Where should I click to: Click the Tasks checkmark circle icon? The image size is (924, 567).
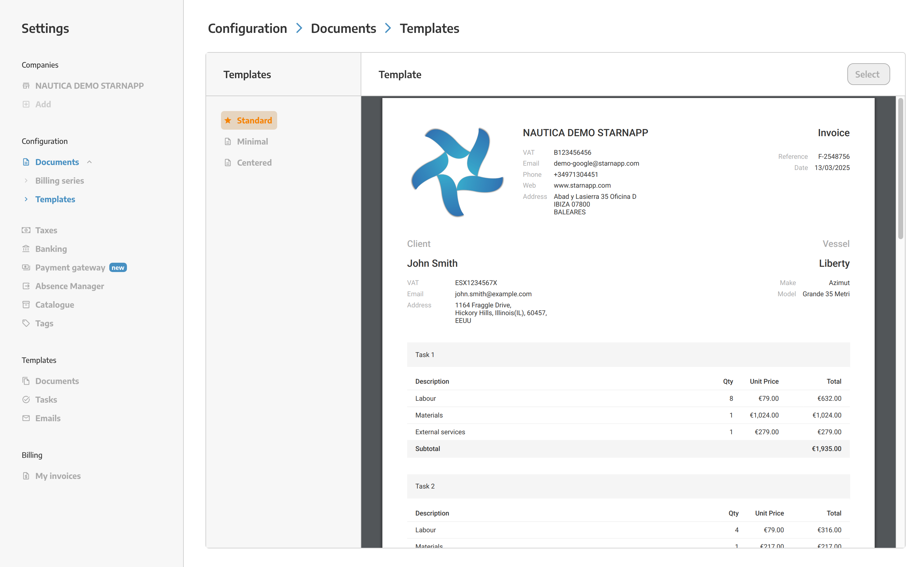[x=26, y=400]
